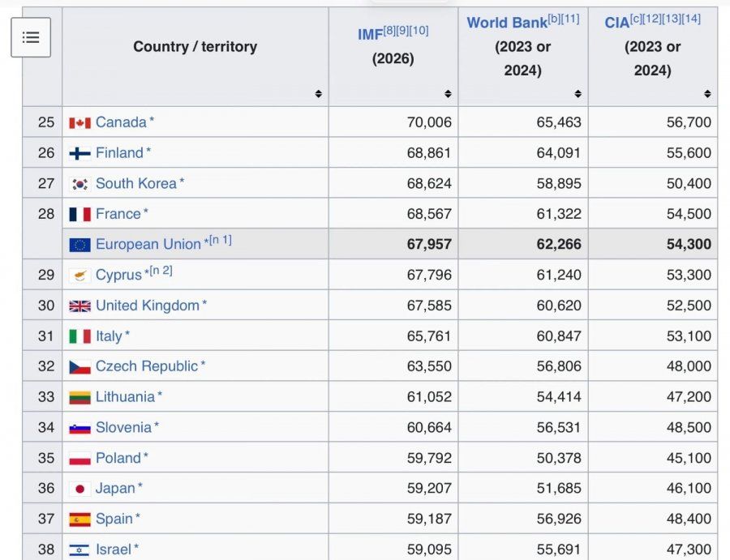Click the South Korea flag icon
Screen dimensions: 730x560
coord(79,184)
